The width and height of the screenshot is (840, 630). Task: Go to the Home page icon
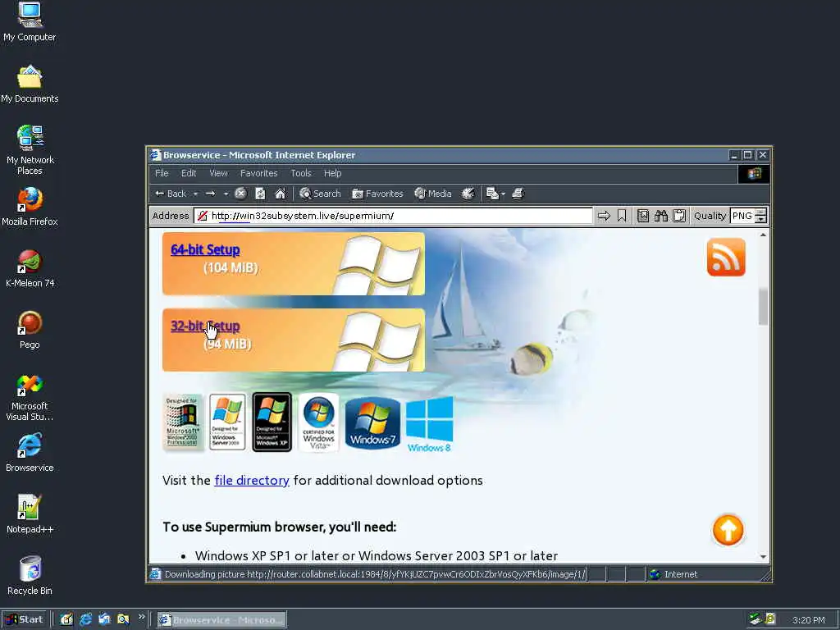(x=281, y=194)
